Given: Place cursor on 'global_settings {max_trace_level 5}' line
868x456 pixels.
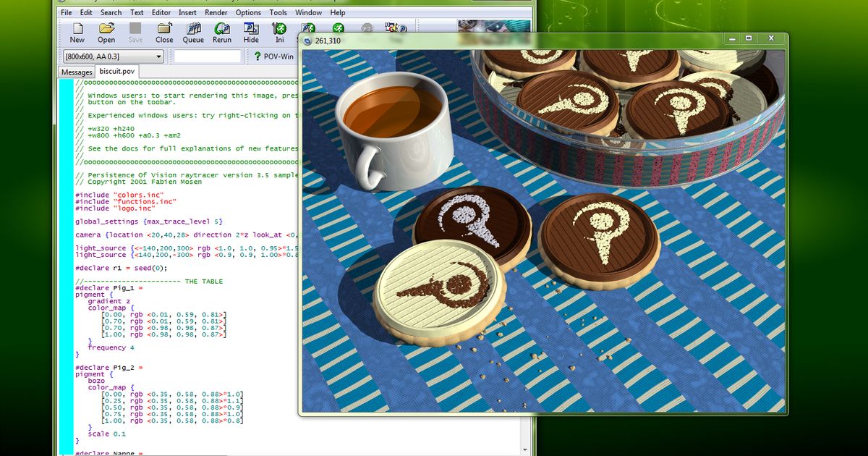Looking at the screenshot, I should 149,221.
